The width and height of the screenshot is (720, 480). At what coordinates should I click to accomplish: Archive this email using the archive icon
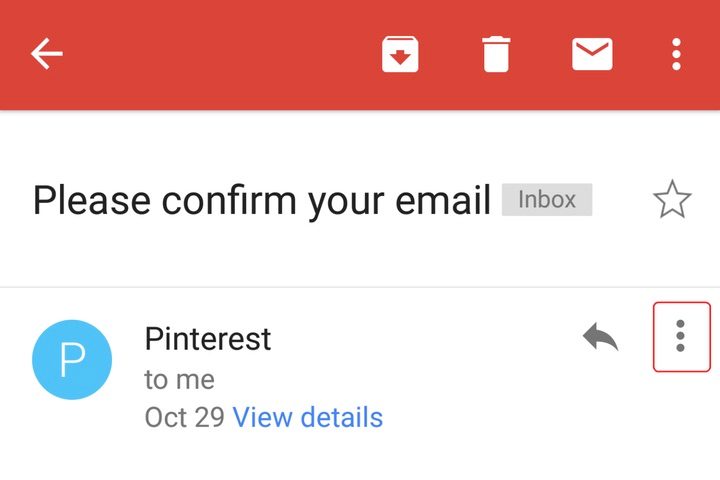click(400, 54)
